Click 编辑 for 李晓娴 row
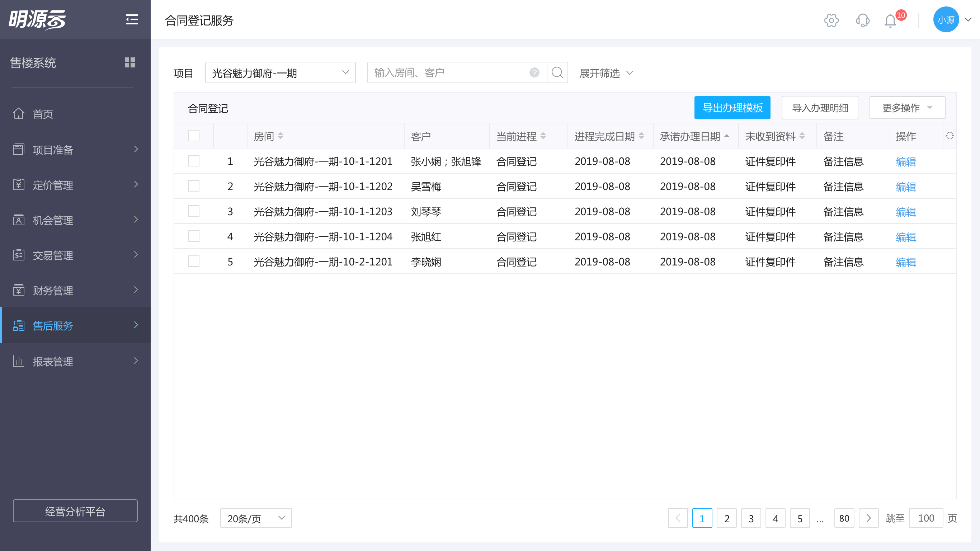This screenshot has height=551, width=980. [x=905, y=262]
